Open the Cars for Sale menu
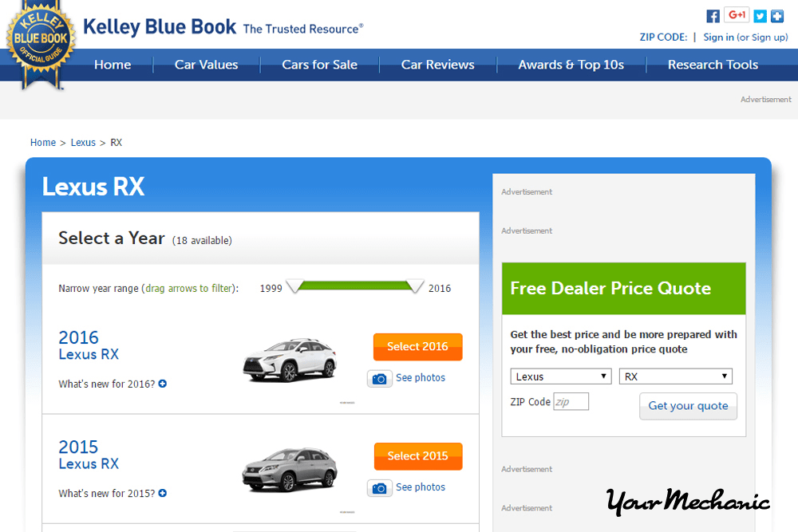This screenshot has width=798, height=532. pyautogui.click(x=320, y=65)
